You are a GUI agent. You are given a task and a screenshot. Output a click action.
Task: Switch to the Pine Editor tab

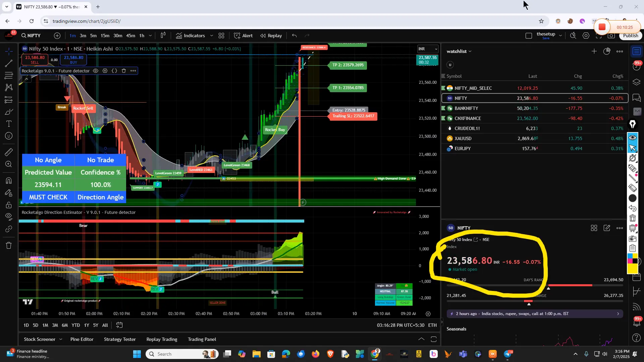pyautogui.click(x=82, y=339)
